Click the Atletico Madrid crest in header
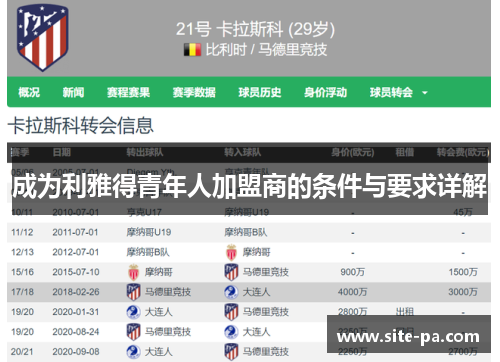 tap(42, 37)
